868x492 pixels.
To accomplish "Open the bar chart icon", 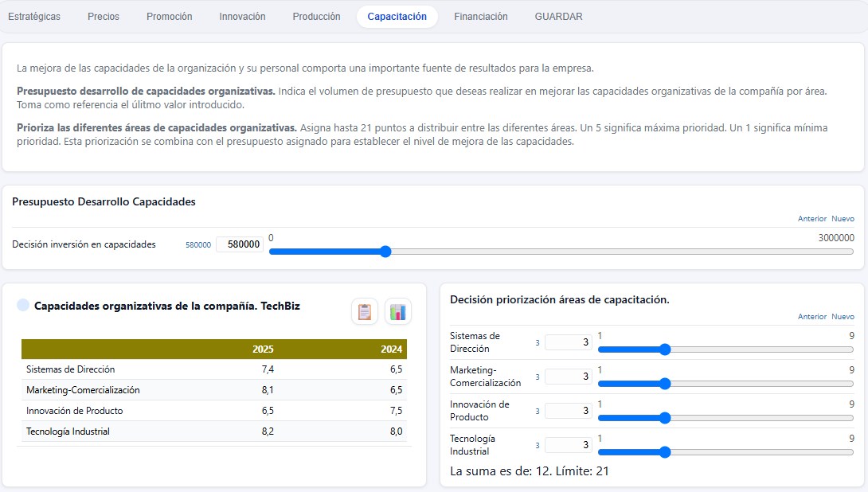I will click(x=397, y=311).
